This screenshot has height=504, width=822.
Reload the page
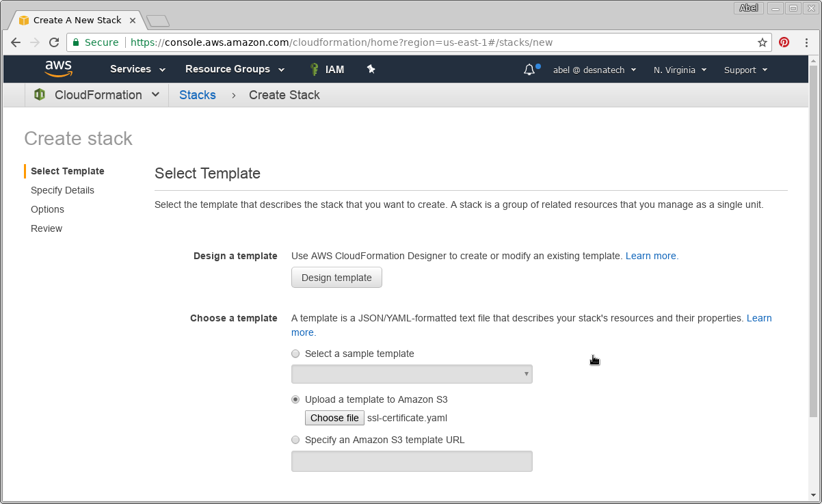click(54, 42)
